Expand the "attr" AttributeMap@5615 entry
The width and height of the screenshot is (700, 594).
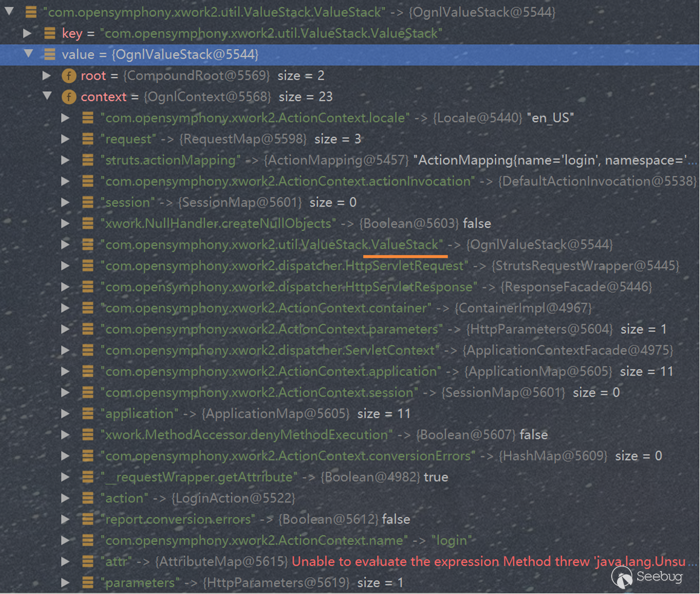click(65, 561)
